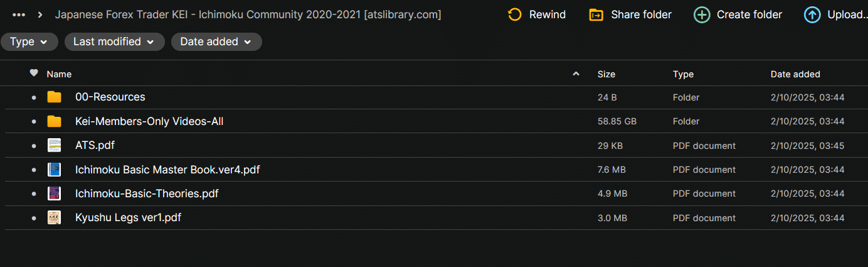This screenshot has width=868, height=267.
Task: Click the Ichimoku-Basic-Theories.pdf file icon
Action: click(x=55, y=193)
